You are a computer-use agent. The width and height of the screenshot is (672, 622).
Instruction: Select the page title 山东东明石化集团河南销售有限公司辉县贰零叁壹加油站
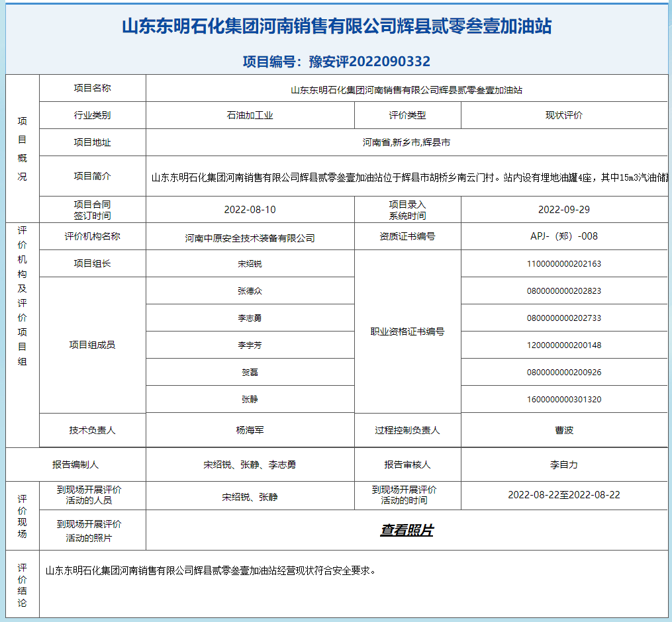click(x=337, y=26)
